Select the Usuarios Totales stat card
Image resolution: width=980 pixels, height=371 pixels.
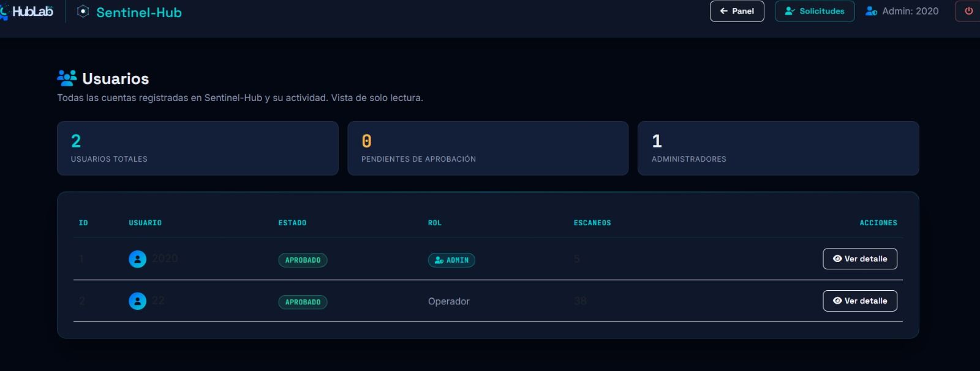[198, 149]
